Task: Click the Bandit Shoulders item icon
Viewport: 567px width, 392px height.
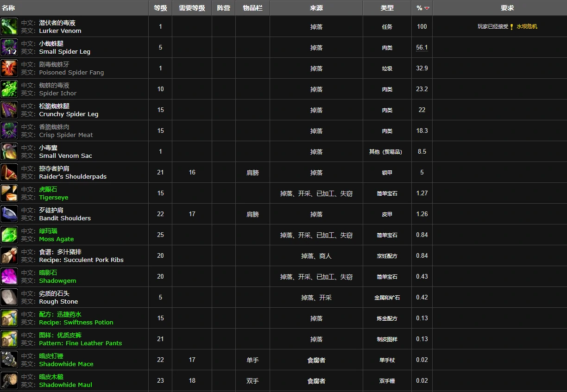Action: [9, 214]
